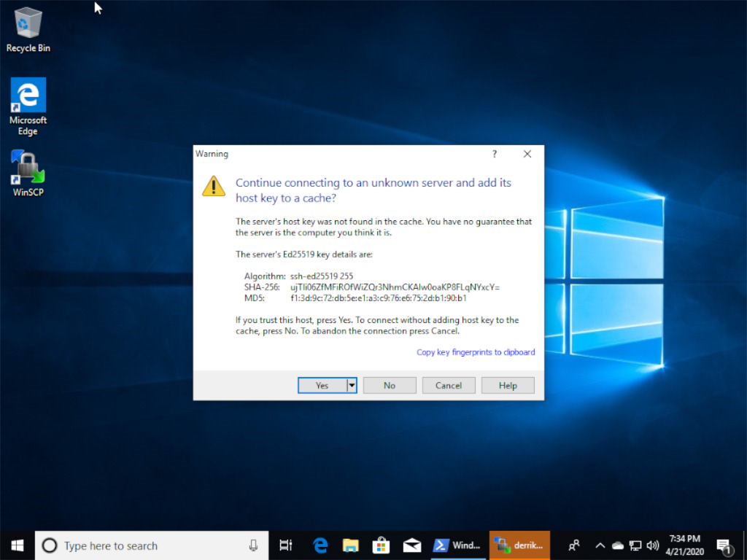Click the yellow warning triangle in the dialog

click(213, 186)
